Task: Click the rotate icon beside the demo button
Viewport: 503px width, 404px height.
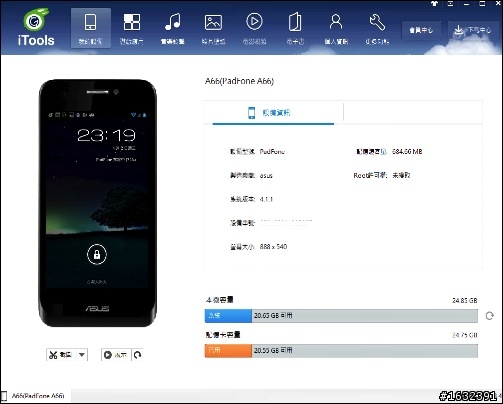Action: [138, 355]
